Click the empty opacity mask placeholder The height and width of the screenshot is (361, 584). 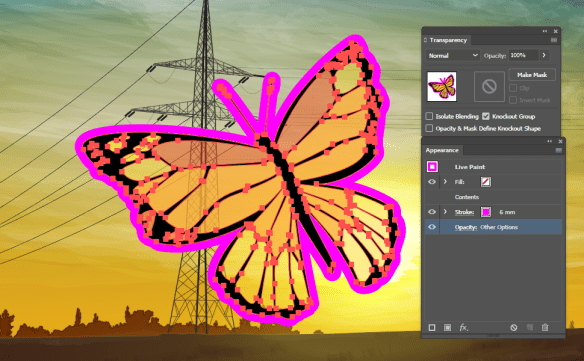(x=489, y=86)
